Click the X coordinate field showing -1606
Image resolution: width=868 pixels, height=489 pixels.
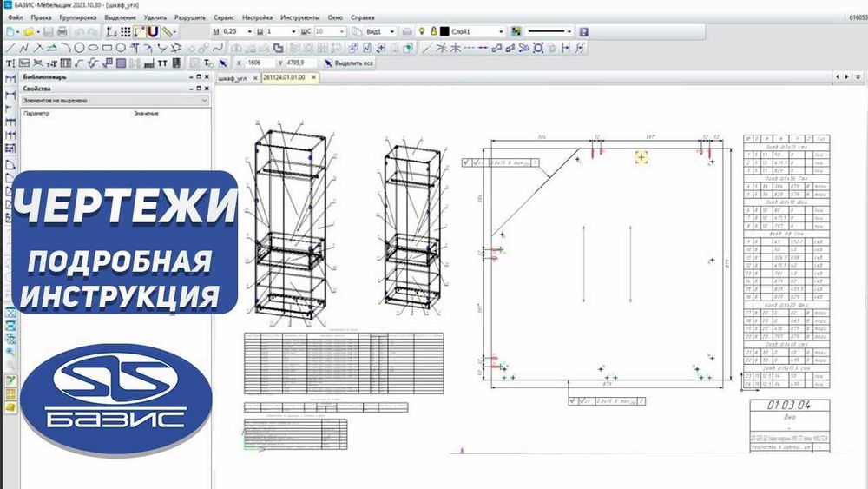[x=259, y=63]
